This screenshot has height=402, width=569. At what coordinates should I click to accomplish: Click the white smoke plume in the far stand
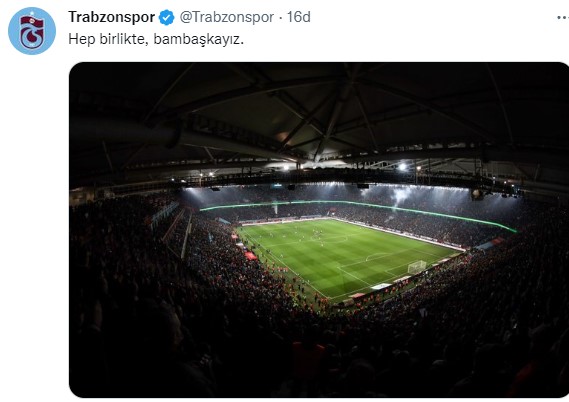[x=401, y=197]
